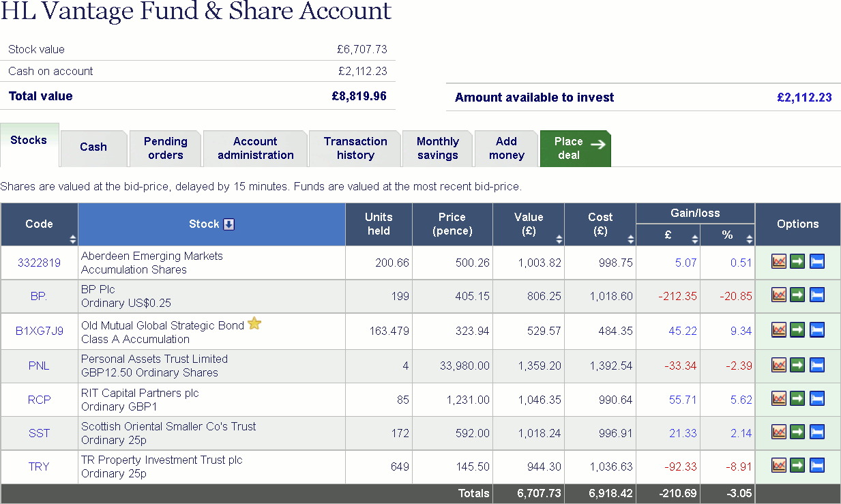Click the blue options icon in Aberdeen row
The width and height of the screenshot is (841, 504).
coord(817,262)
